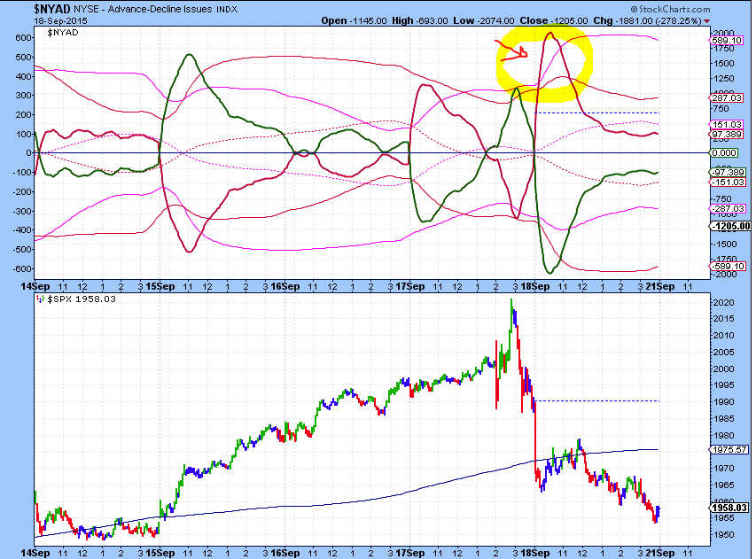The image size is (756, 559).
Task: Click the $NYAD legend label inside upper chart
Action: point(63,33)
